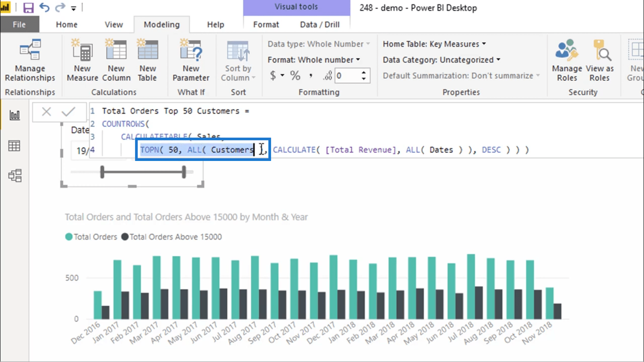Viewport: 644px width, 362px height.
Task: Click the Nov 2018 Total Orders Above 15000 bar
Action: click(x=557, y=311)
